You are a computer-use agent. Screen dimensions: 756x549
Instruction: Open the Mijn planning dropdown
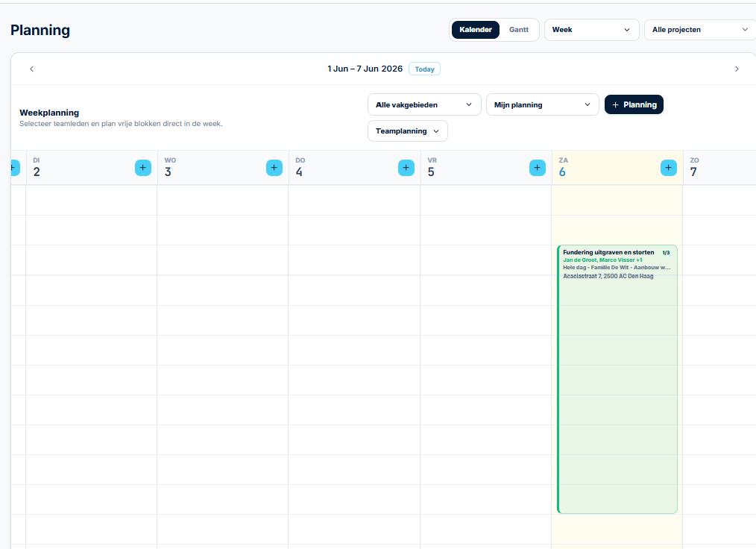tap(543, 104)
